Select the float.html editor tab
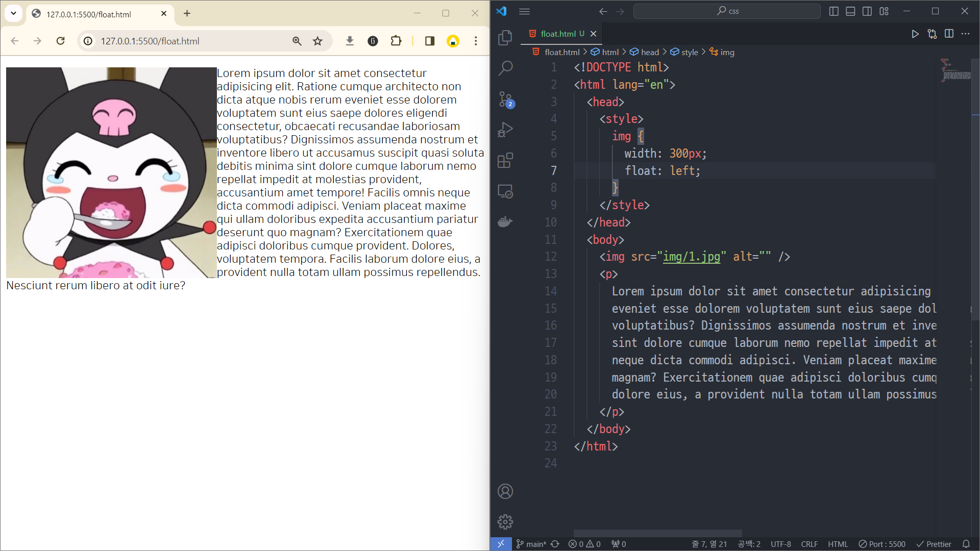 [558, 34]
